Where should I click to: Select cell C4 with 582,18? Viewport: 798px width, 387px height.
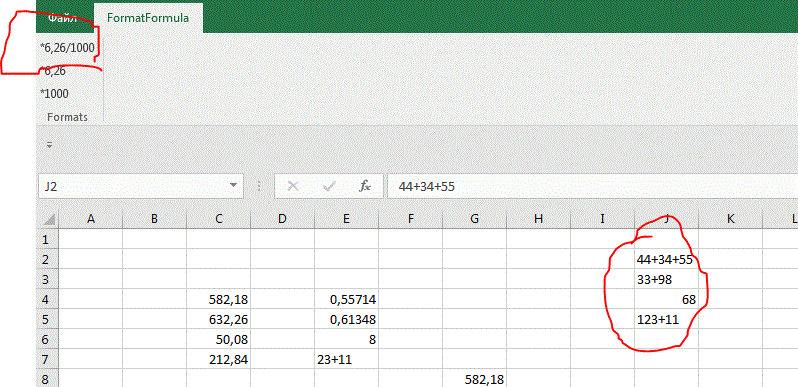click(x=219, y=299)
